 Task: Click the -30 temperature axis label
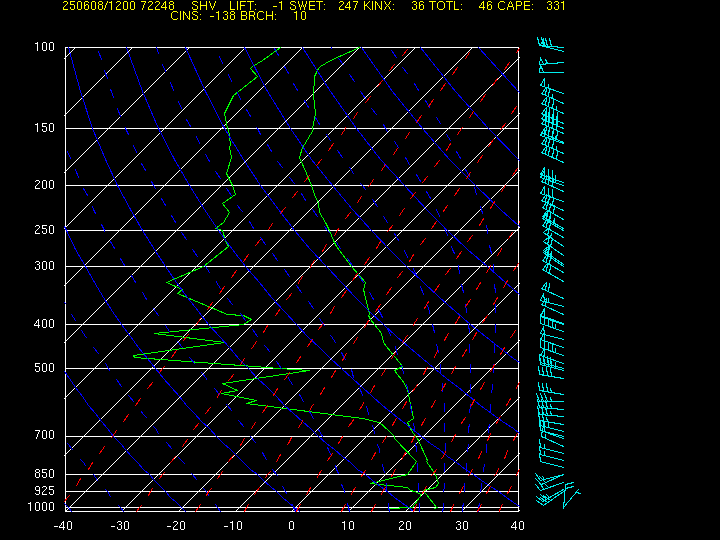coord(120,526)
